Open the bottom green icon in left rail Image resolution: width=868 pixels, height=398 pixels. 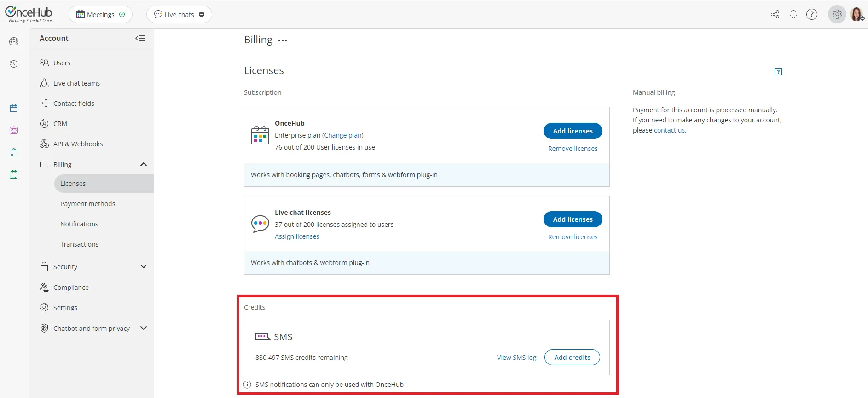[14, 174]
